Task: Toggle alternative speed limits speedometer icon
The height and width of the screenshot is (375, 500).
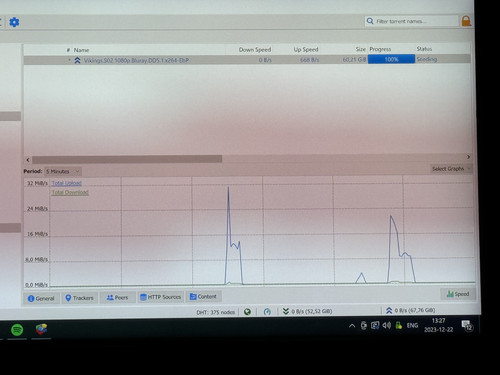Action: click(x=267, y=312)
